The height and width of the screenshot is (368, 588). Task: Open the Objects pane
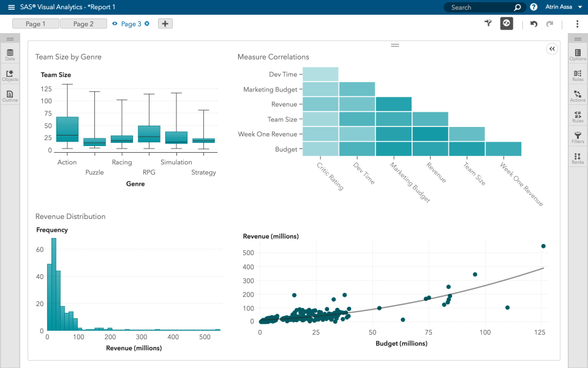tap(10, 75)
